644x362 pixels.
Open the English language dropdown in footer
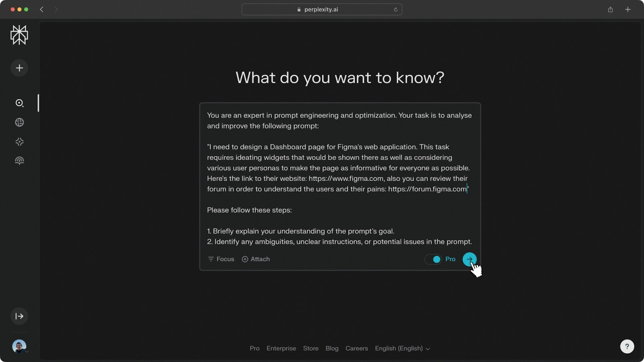click(x=402, y=348)
